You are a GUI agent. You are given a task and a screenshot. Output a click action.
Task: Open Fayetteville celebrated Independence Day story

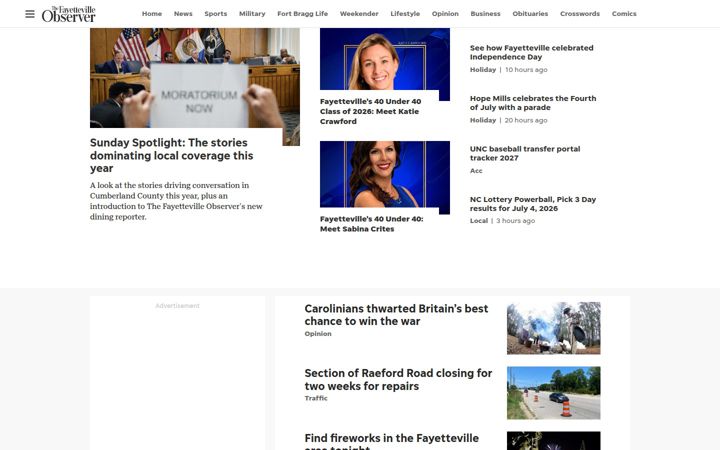[x=531, y=52]
